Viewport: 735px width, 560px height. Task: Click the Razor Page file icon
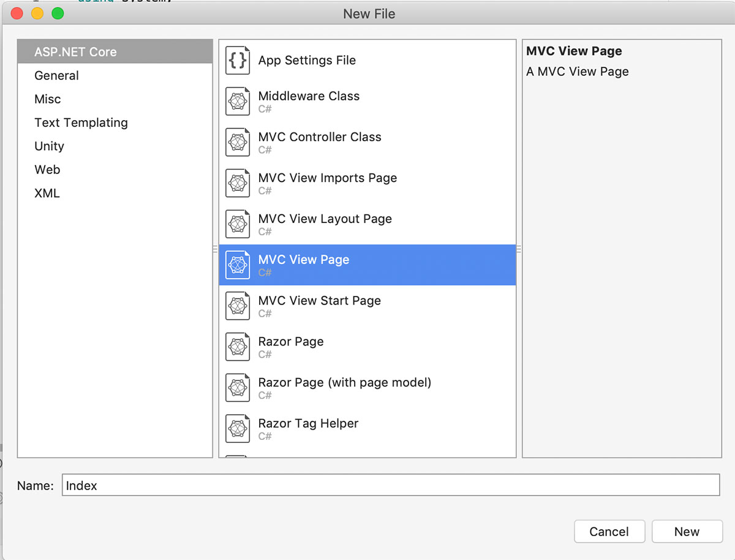[x=238, y=347]
